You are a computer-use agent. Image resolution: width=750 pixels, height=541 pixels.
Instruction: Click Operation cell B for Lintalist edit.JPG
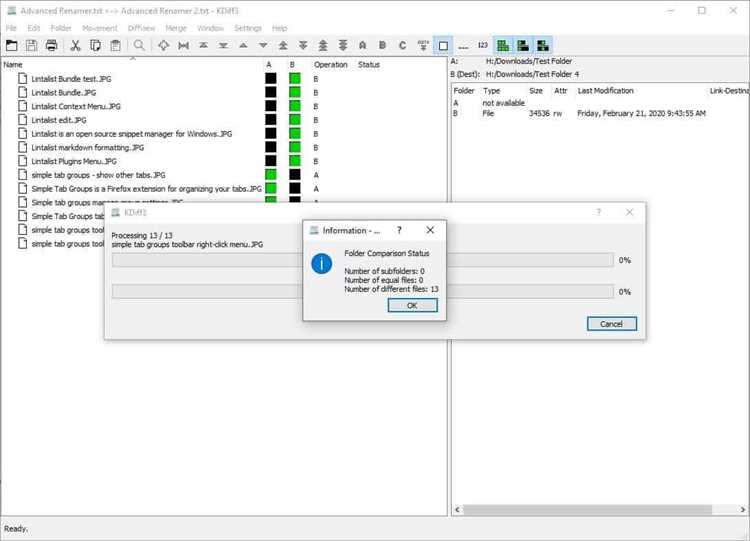[x=316, y=120]
